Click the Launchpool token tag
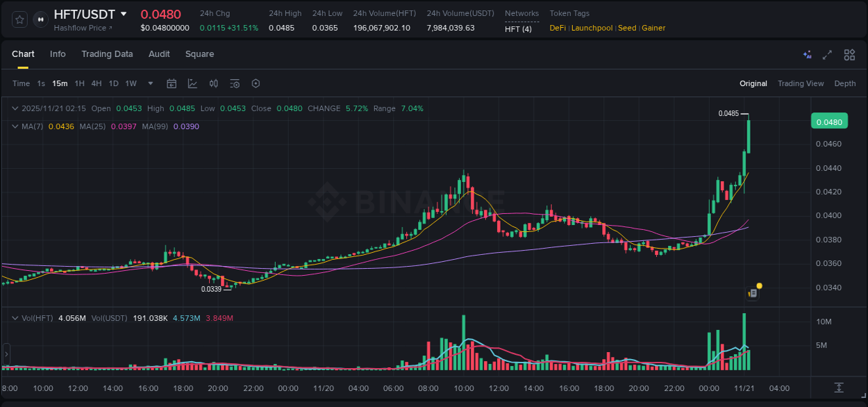868x407 pixels. 590,28
